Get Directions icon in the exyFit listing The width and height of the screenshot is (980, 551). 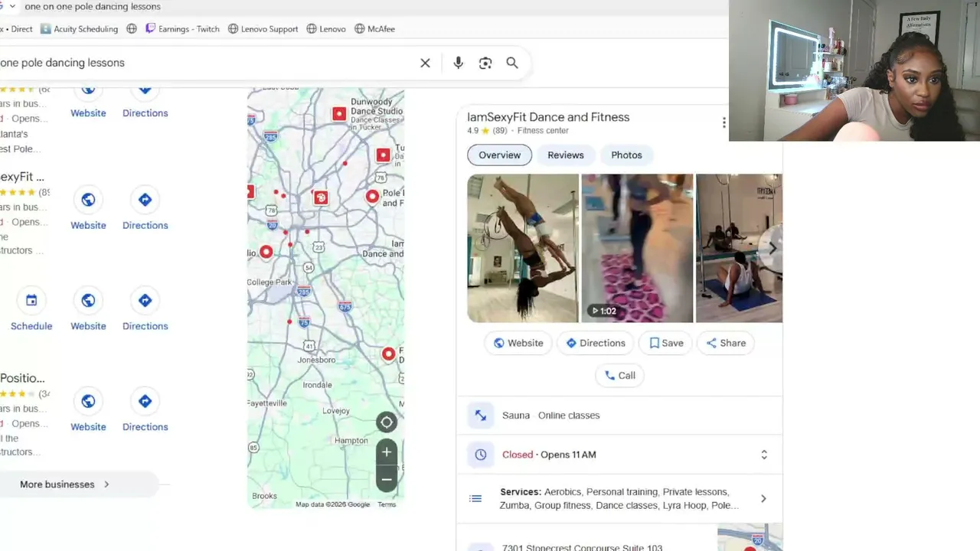click(x=145, y=200)
